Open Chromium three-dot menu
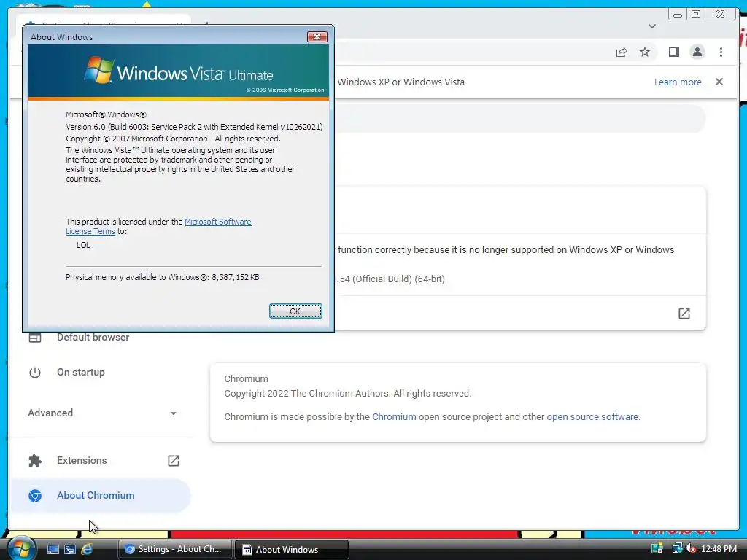The width and height of the screenshot is (747, 560). pos(721,52)
